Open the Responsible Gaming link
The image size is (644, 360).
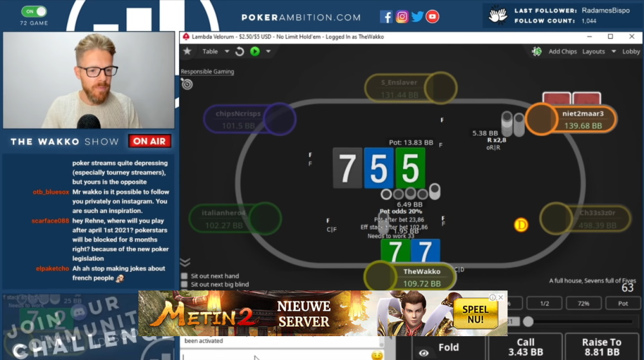[207, 71]
